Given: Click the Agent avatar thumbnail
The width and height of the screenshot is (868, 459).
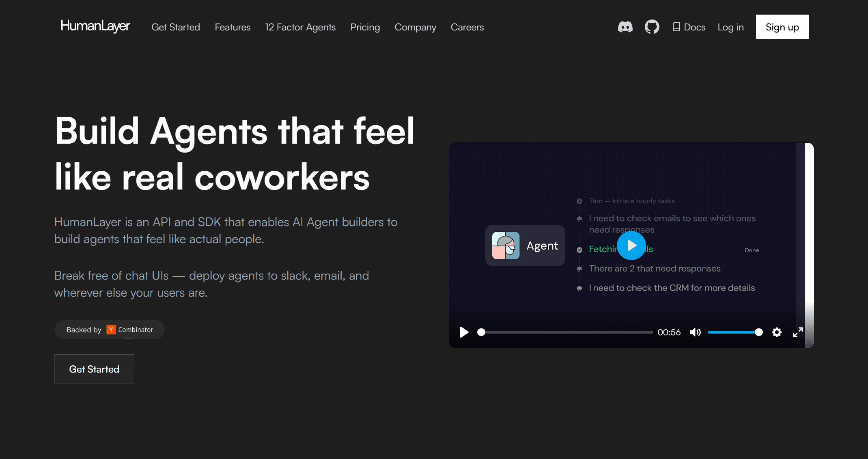Looking at the screenshot, I should tap(506, 246).
